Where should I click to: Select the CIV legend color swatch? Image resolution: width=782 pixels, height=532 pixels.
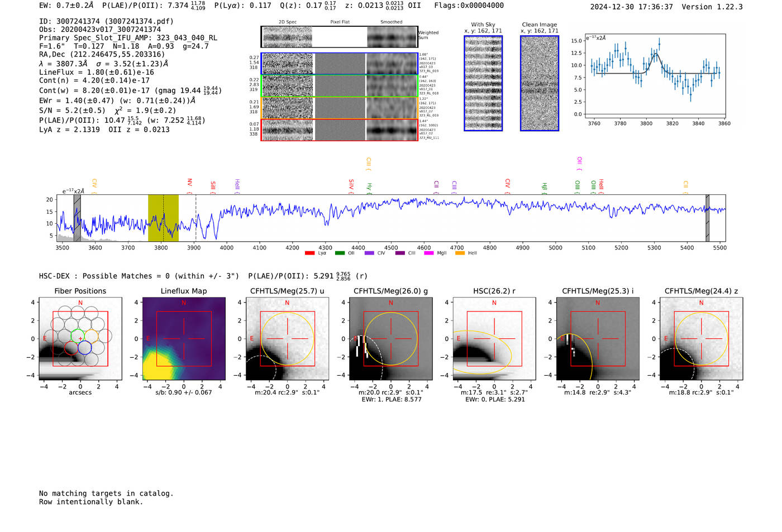pyautogui.click(x=369, y=253)
